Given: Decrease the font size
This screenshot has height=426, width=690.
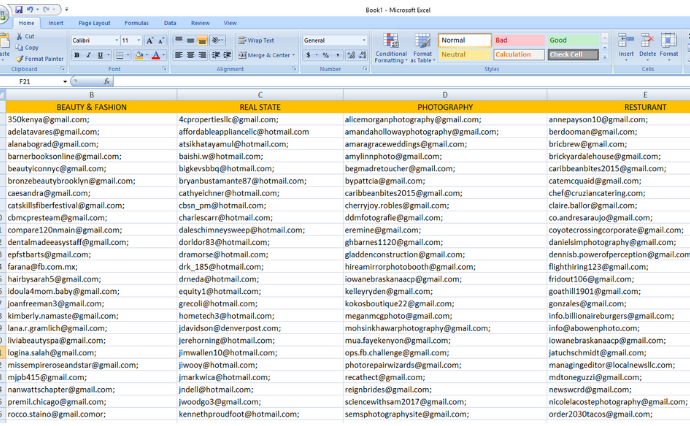Looking at the screenshot, I should [x=161, y=40].
